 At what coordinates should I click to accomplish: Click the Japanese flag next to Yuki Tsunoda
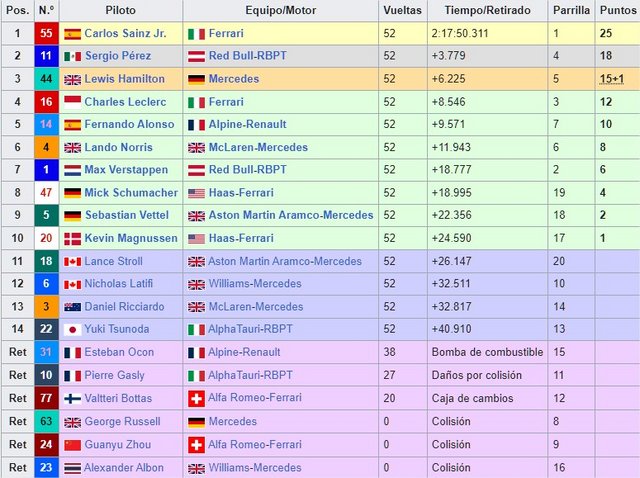coord(73,330)
